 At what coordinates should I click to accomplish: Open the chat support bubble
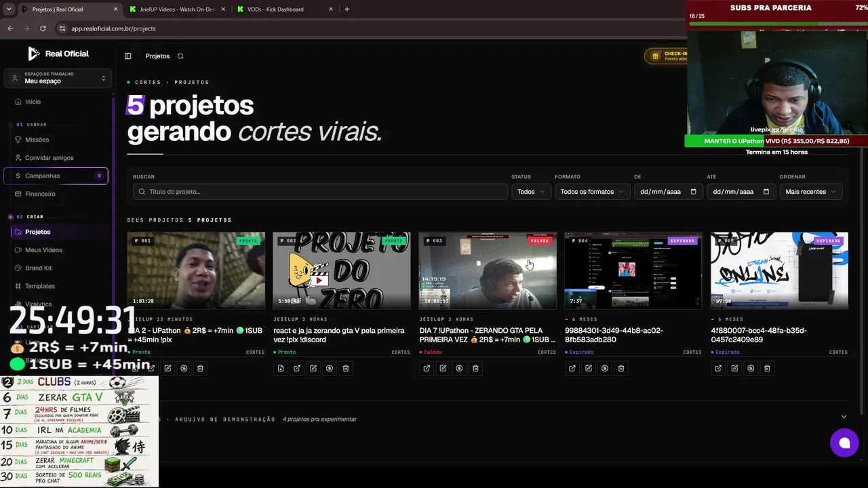tap(844, 443)
